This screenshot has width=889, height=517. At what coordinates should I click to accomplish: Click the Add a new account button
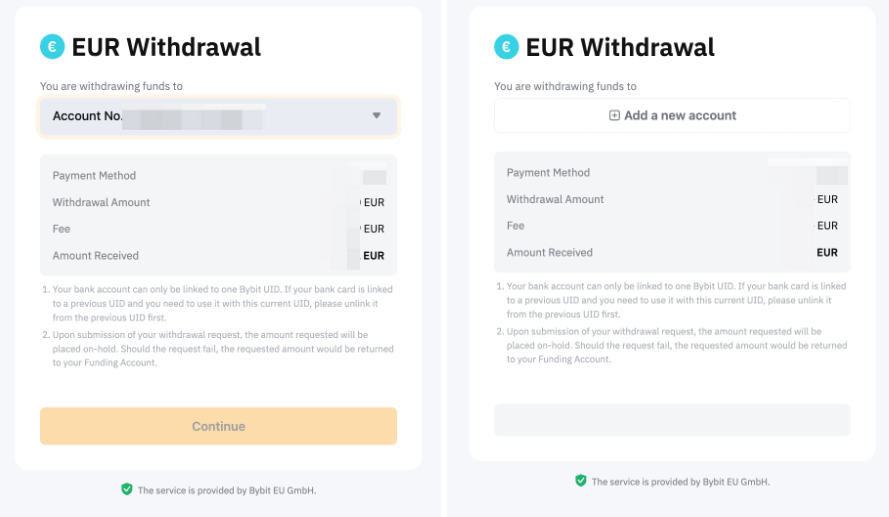[672, 116]
